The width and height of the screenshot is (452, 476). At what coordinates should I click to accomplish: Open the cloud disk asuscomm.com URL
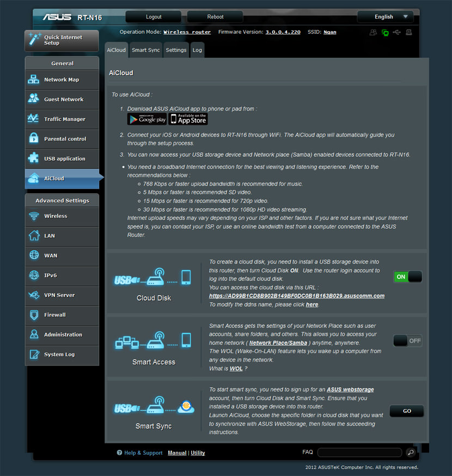click(297, 296)
